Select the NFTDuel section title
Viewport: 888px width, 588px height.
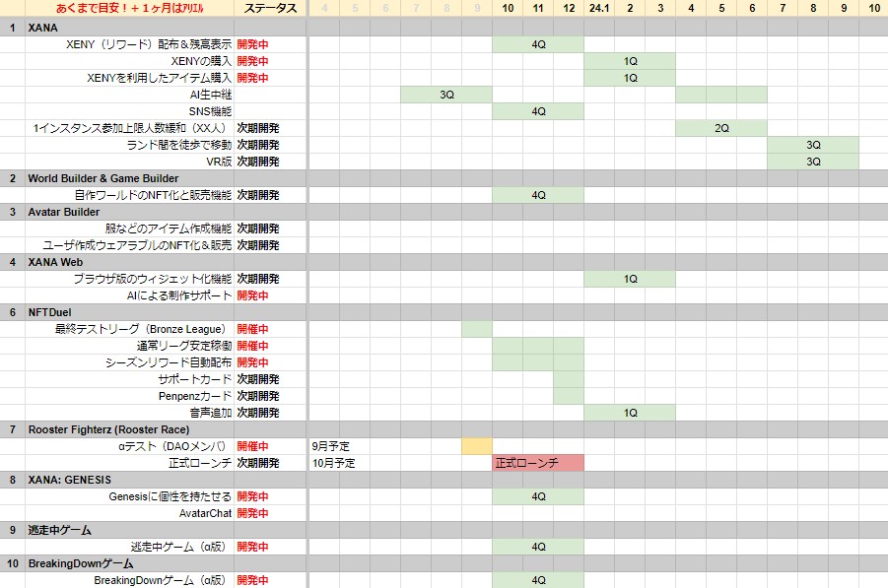coord(50,312)
